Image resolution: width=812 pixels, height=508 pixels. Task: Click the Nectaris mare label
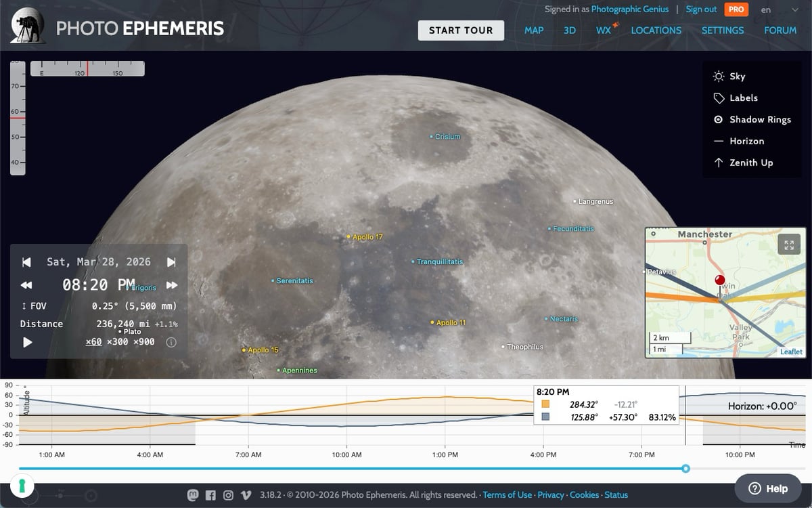(562, 319)
